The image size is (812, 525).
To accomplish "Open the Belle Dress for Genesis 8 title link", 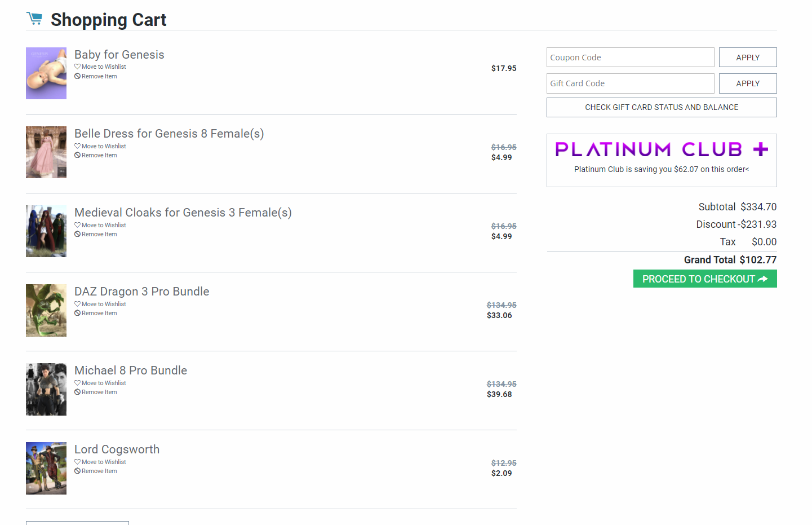I will pyautogui.click(x=169, y=134).
